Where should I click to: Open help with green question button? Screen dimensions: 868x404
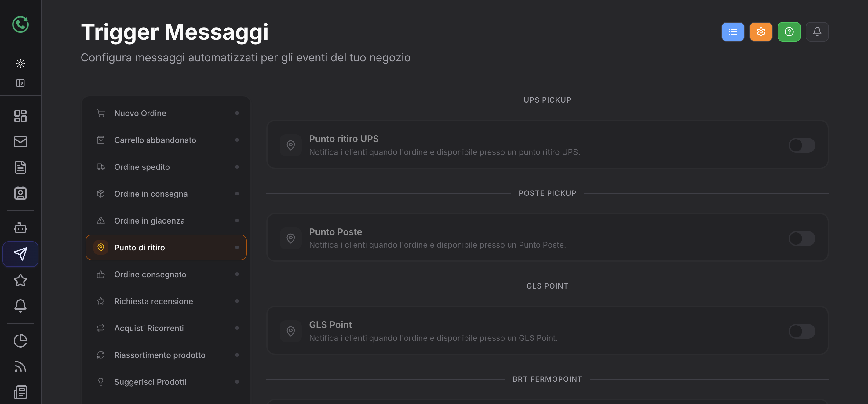tap(789, 32)
